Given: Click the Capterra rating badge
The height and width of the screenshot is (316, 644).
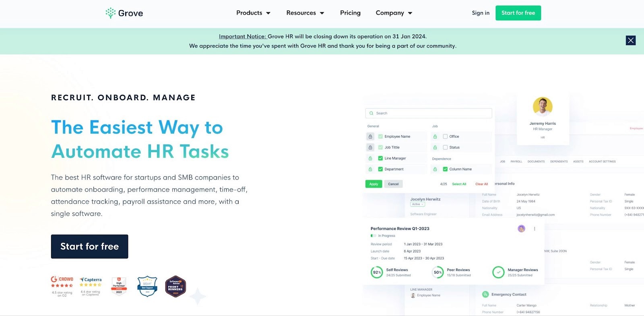Looking at the screenshot, I should pyautogui.click(x=91, y=286).
